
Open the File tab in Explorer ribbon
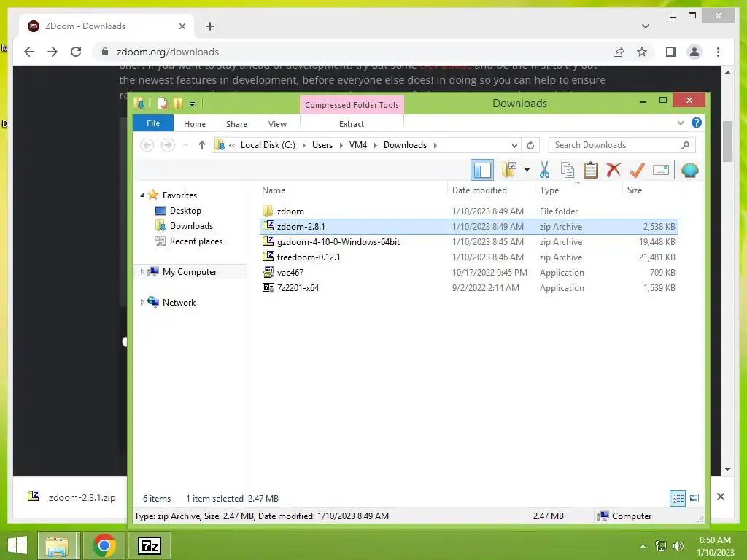pos(153,123)
